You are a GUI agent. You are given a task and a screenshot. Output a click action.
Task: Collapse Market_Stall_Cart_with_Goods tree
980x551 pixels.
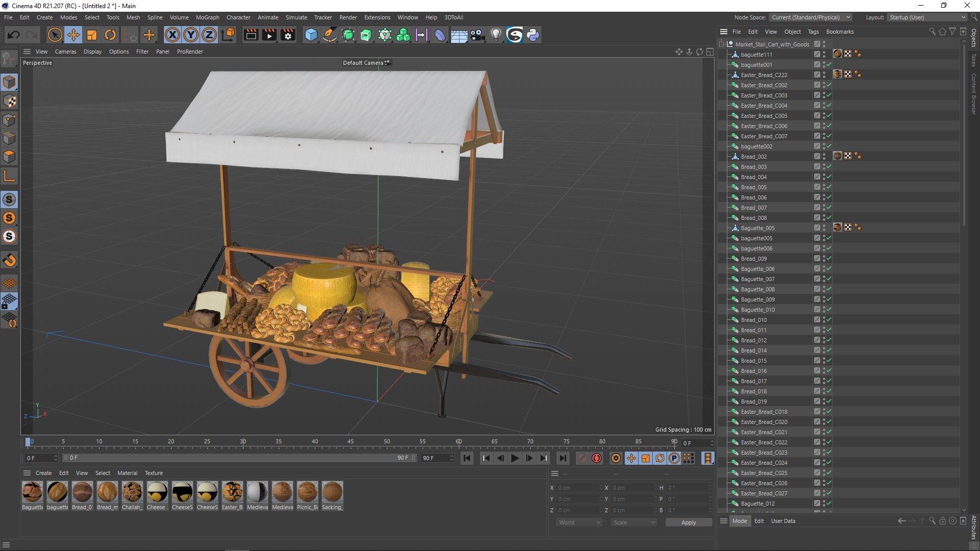(x=722, y=44)
